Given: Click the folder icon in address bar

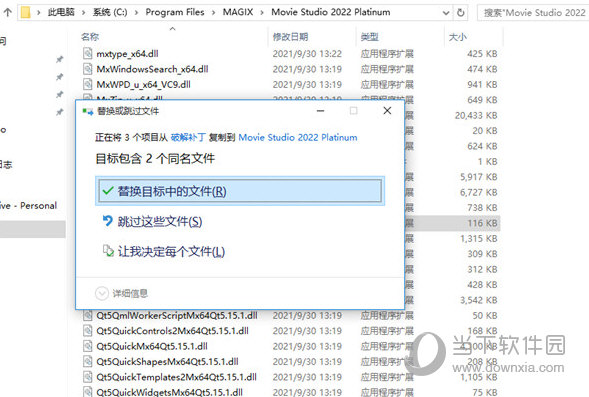Looking at the screenshot, I should pos(25,12).
